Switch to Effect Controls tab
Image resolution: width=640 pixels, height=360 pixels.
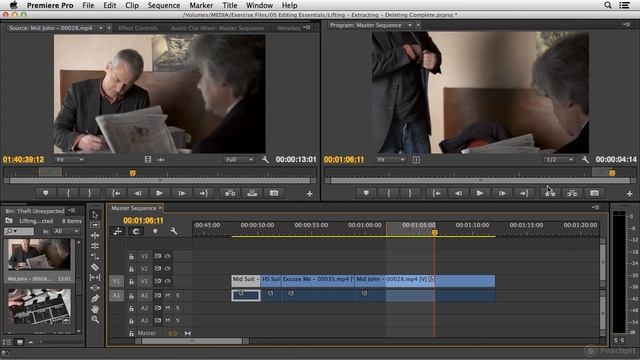[x=138, y=28]
